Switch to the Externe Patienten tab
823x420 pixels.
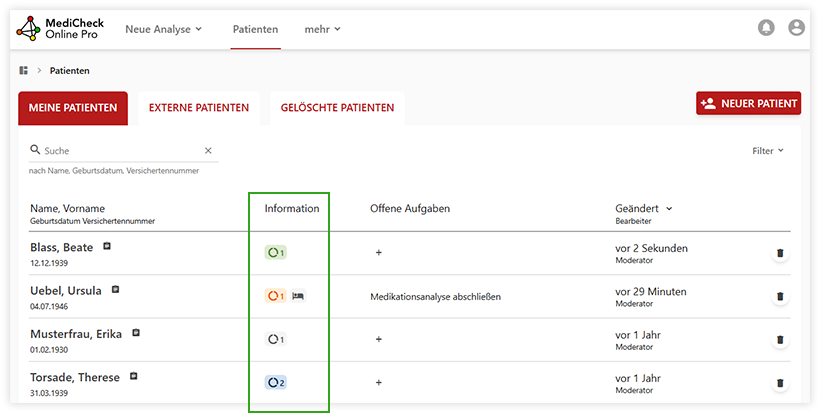tap(199, 108)
